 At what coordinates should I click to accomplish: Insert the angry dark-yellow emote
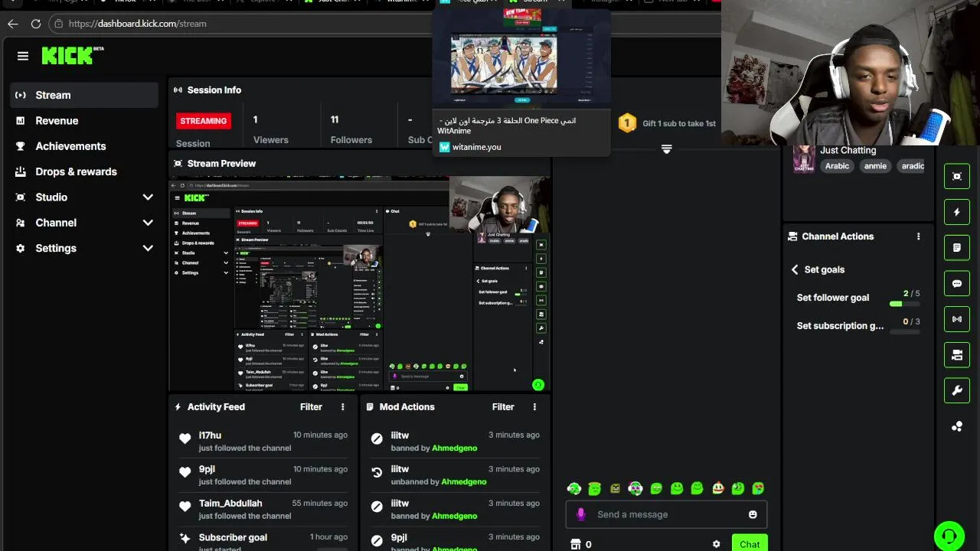coord(615,488)
